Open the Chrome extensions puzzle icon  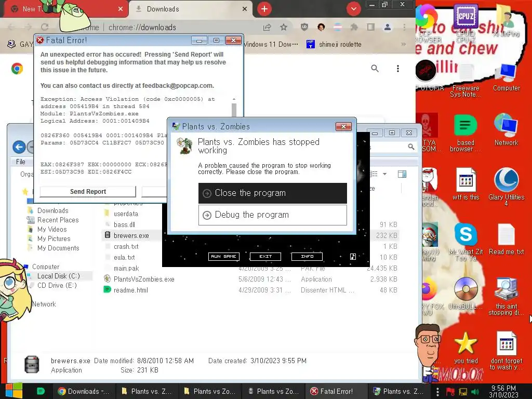[354, 27]
